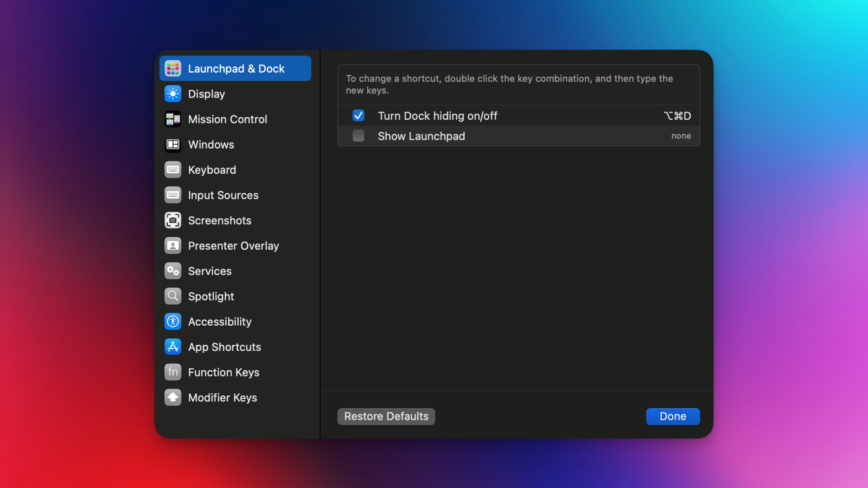The height and width of the screenshot is (488, 868).
Task: Open App Shortcuts label
Action: (x=224, y=347)
